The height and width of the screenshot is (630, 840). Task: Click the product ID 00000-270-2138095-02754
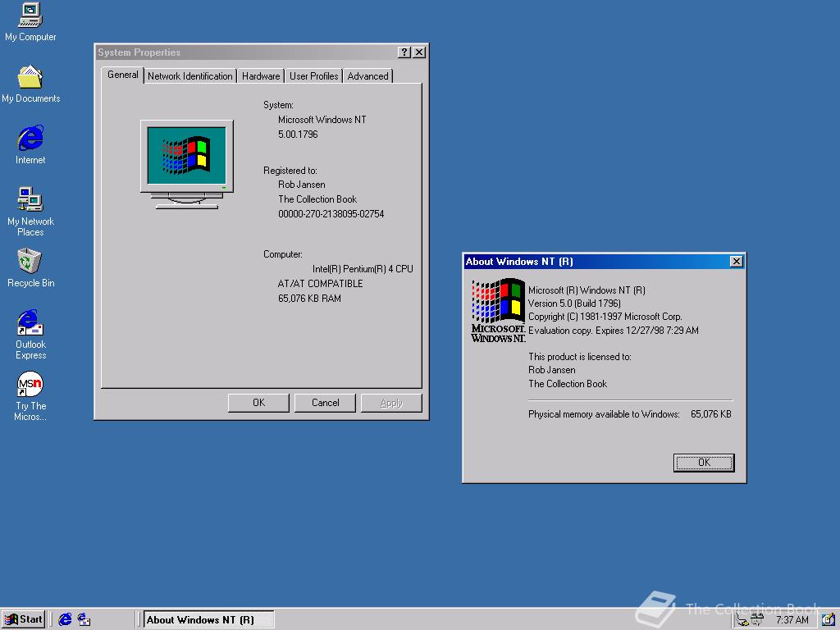(x=331, y=214)
